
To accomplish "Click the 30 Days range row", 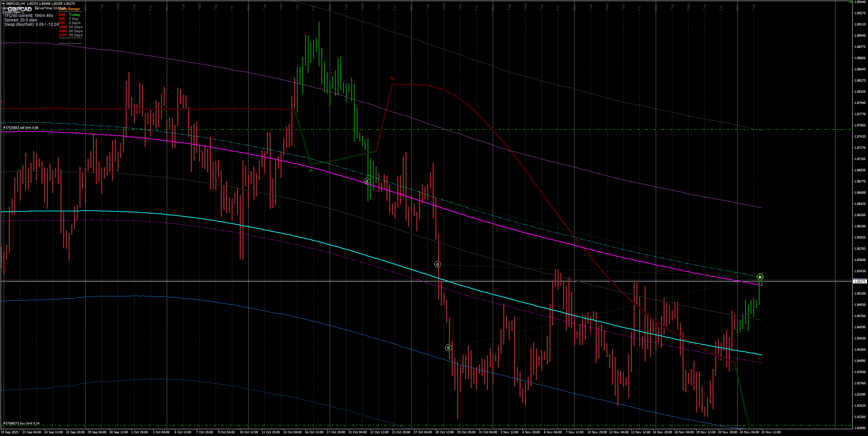I will pos(75,35).
